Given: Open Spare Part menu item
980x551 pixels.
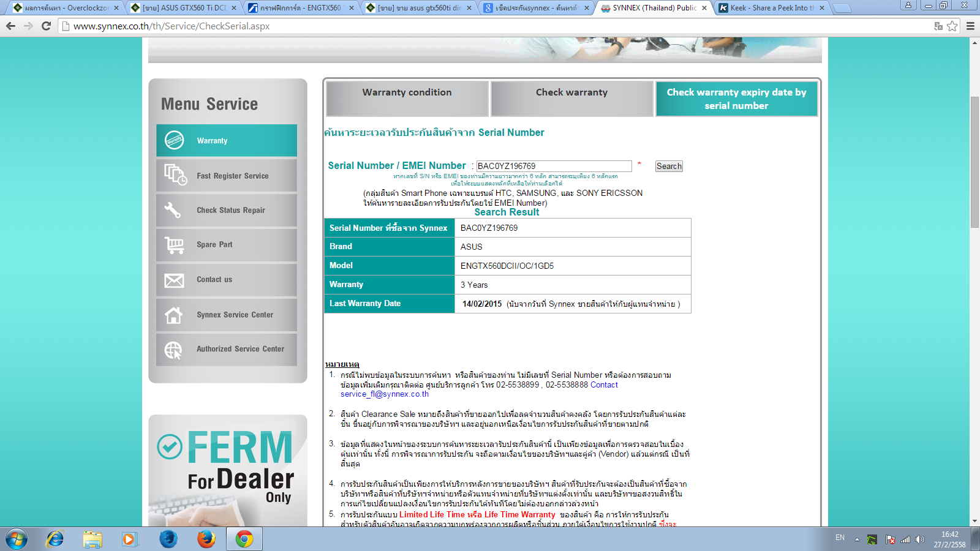Looking at the screenshot, I should (227, 245).
